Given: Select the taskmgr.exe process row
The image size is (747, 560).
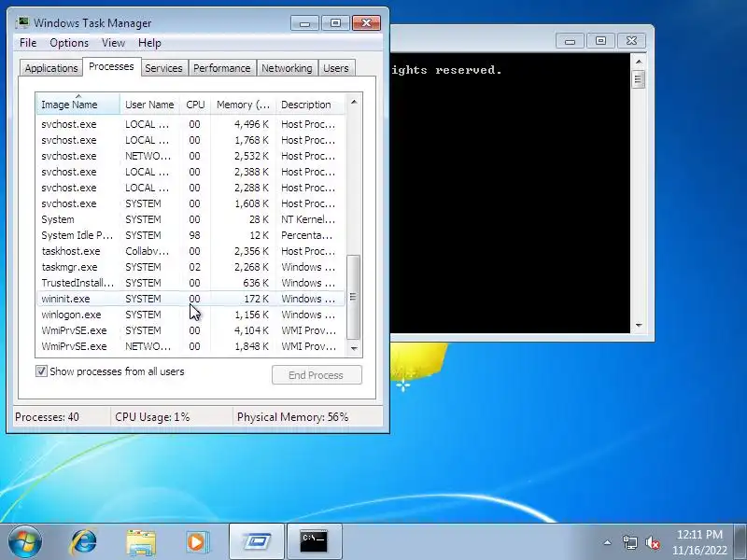Looking at the screenshot, I should click(190, 267).
